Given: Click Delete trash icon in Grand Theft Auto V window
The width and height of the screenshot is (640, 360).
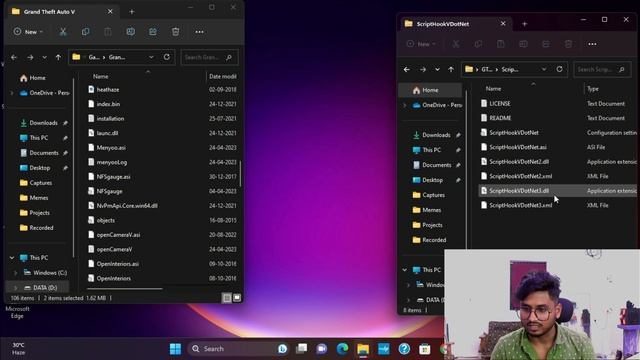Looking at the screenshot, I should [x=176, y=32].
